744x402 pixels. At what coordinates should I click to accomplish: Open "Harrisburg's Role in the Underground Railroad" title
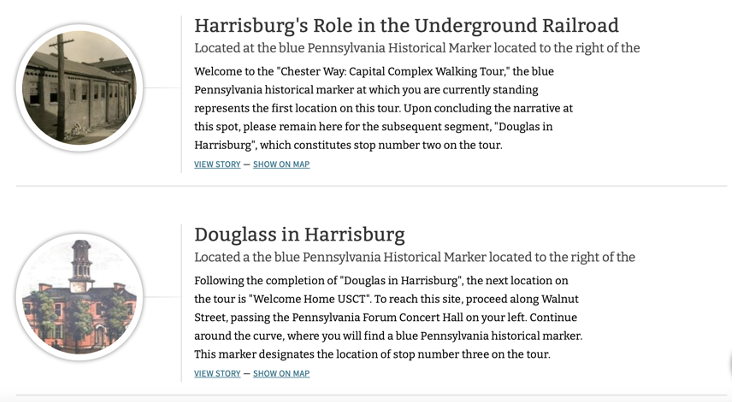click(x=406, y=26)
